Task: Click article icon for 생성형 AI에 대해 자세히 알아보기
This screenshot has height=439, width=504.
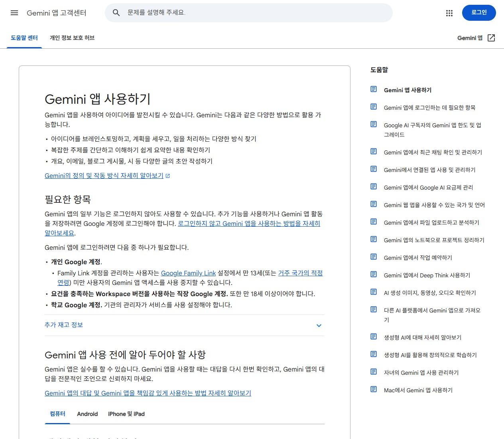Action: coord(374,336)
